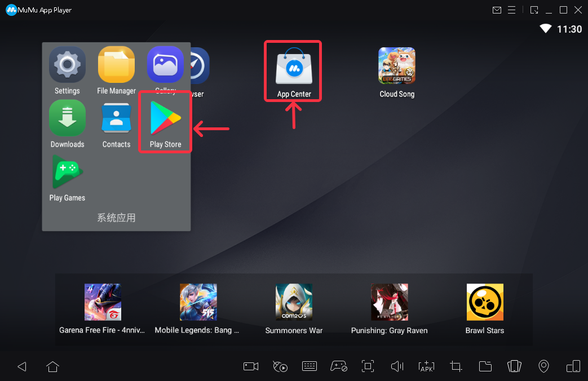The width and height of the screenshot is (588, 381).
Task: Open keyboard mapping settings
Action: [x=310, y=366]
